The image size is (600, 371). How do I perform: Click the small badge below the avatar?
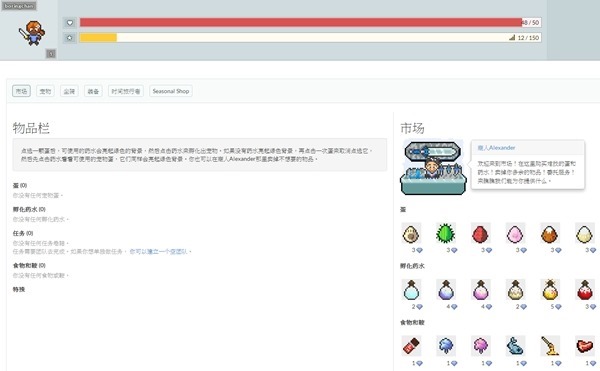(51, 54)
